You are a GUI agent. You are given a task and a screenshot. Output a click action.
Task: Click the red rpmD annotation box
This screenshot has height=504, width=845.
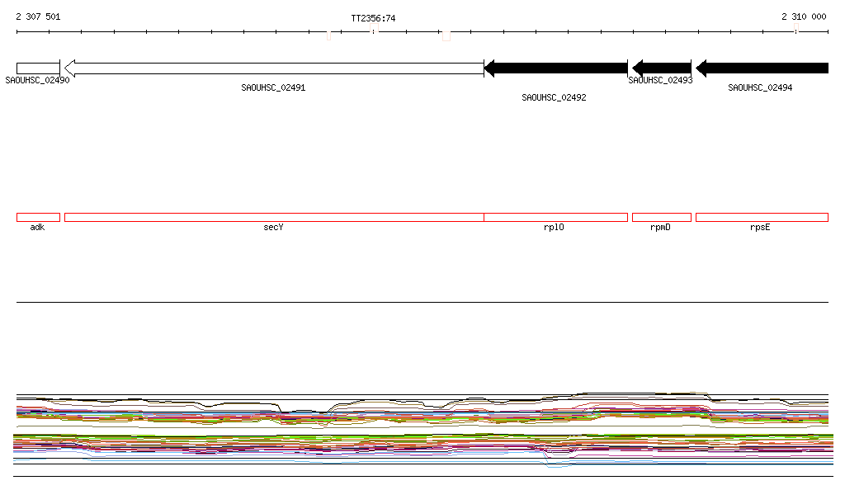(662, 218)
